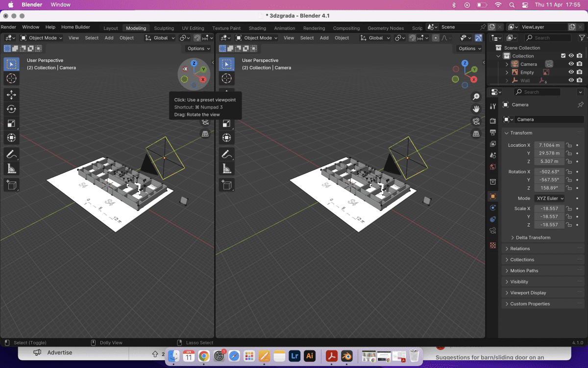Hide the Camera object in outliner
Viewport: 588px width, 368px height.
coord(571,64)
